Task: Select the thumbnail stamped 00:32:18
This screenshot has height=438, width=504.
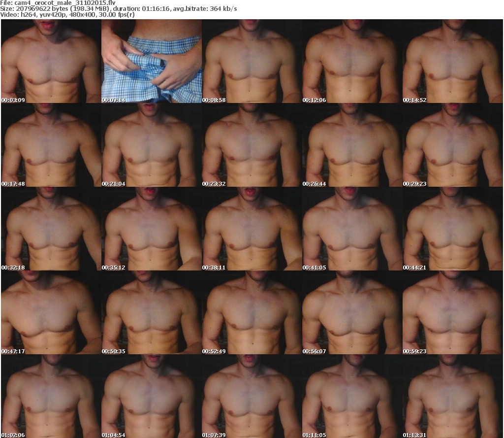Action: 51,229
